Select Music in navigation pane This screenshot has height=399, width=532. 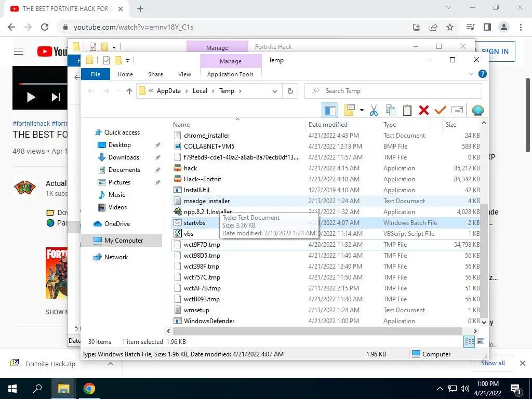click(x=117, y=195)
